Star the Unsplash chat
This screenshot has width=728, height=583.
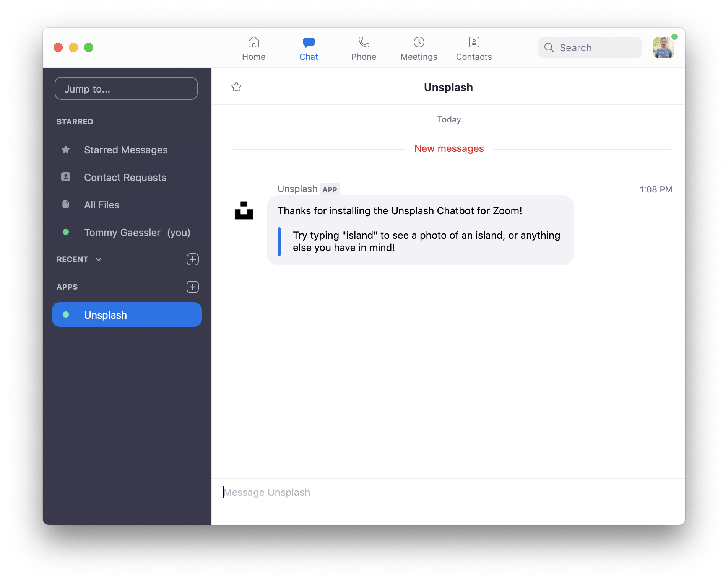point(236,87)
